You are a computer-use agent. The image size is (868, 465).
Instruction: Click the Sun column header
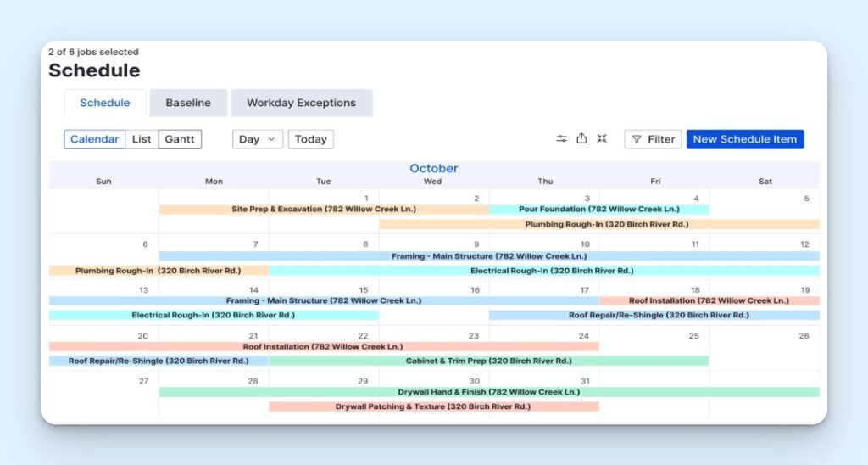(x=103, y=182)
